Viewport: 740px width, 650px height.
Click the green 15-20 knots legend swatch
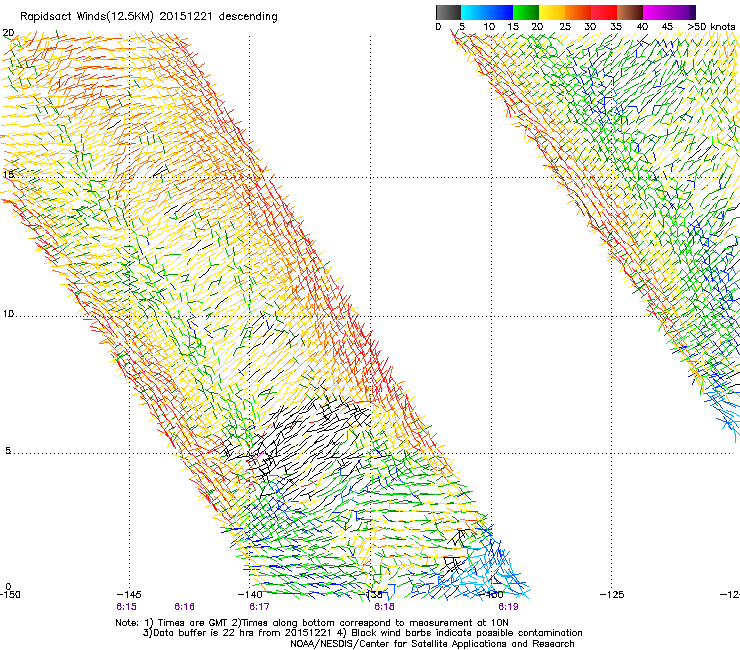[x=526, y=12]
